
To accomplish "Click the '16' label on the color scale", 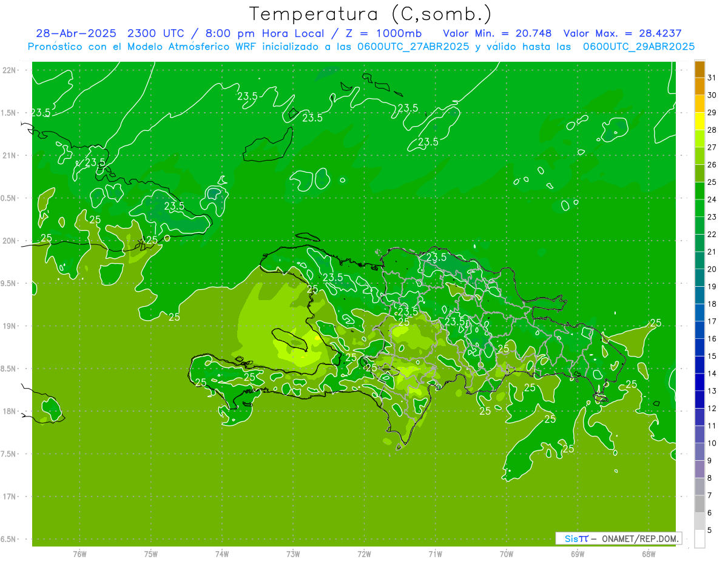I will pyautogui.click(x=712, y=339).
